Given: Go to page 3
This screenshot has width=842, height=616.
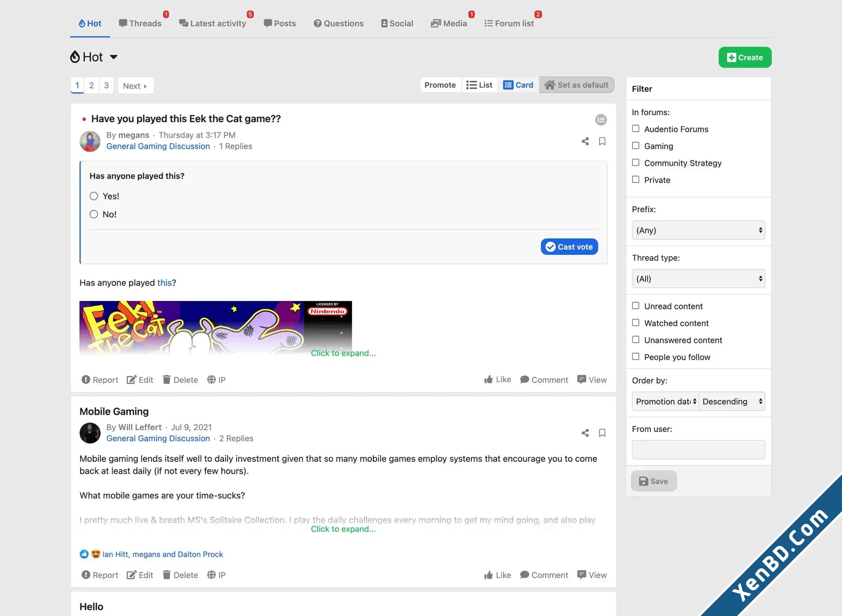Looking at the screenshot, I should coord(106,85).
